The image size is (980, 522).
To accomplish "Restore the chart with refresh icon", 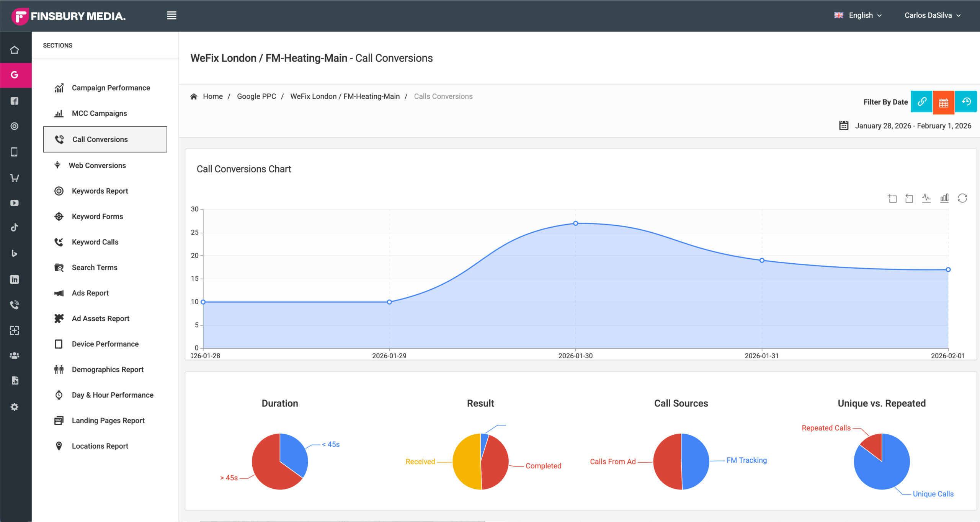I will (962, 198).
